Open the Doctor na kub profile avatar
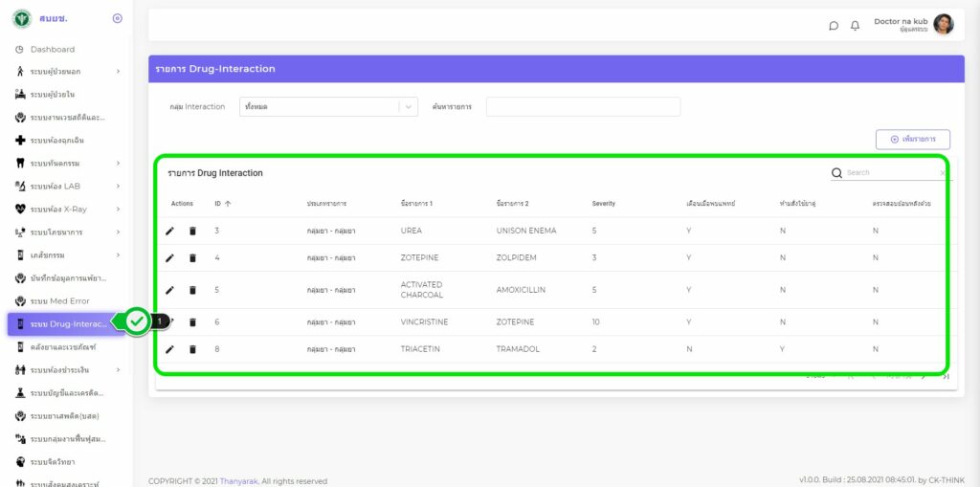This screenshot has width=980, height=487. click(x=943, y=25)
